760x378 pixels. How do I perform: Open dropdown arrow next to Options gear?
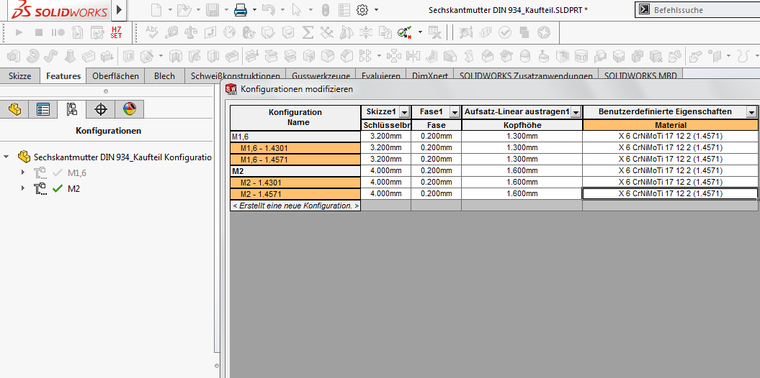(x=377, y=10)
